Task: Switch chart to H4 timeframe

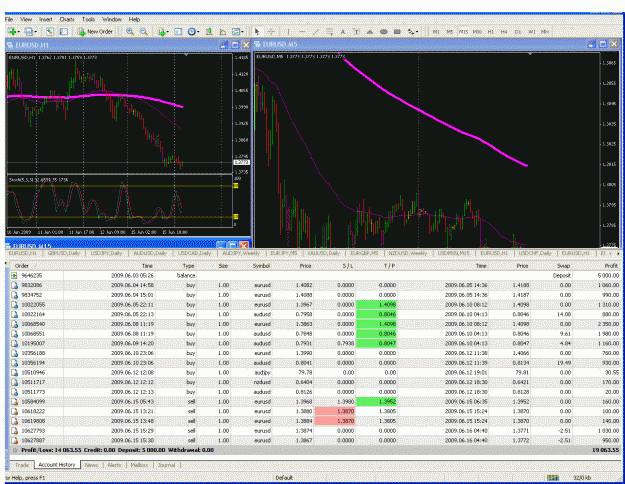Action: (504, 32)
